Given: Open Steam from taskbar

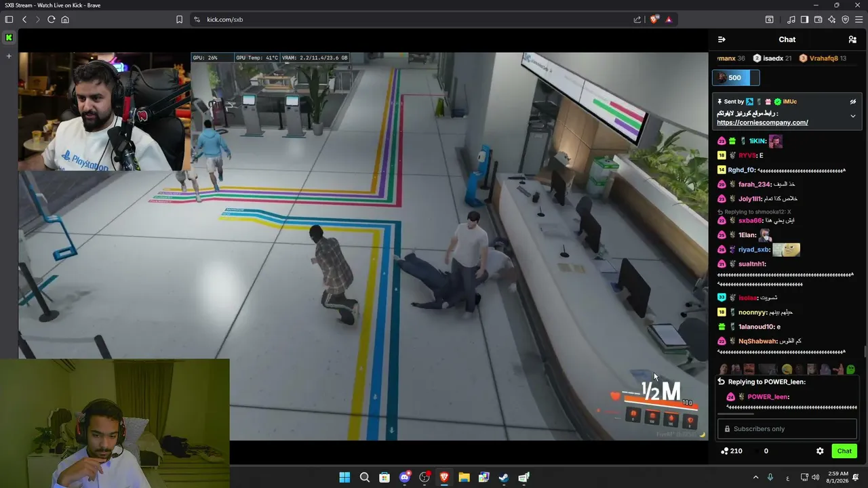Looking at the screenshot, I should point(504,477).
